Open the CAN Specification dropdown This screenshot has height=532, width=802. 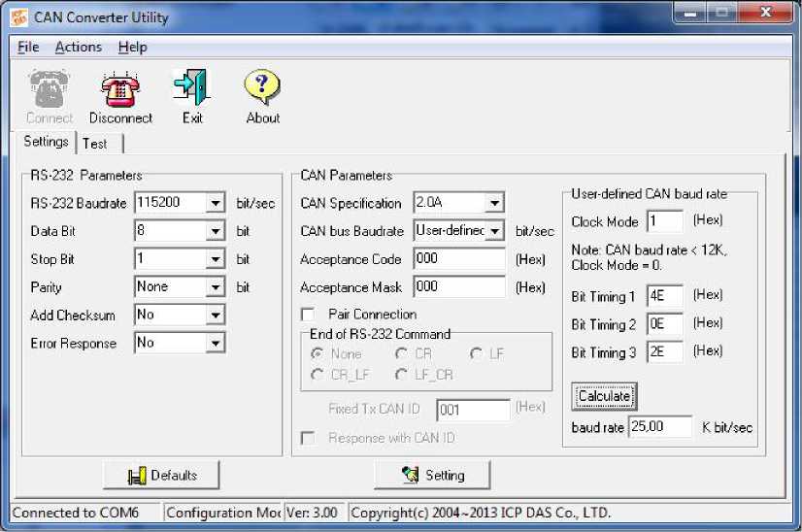click(x=494, y=203)
